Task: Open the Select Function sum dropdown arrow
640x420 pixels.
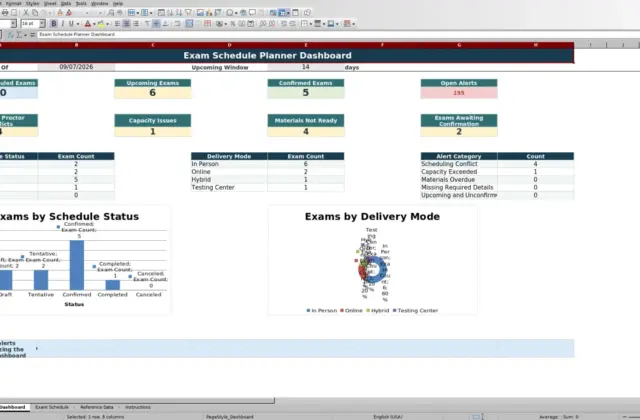Action: tap(25, 35)
